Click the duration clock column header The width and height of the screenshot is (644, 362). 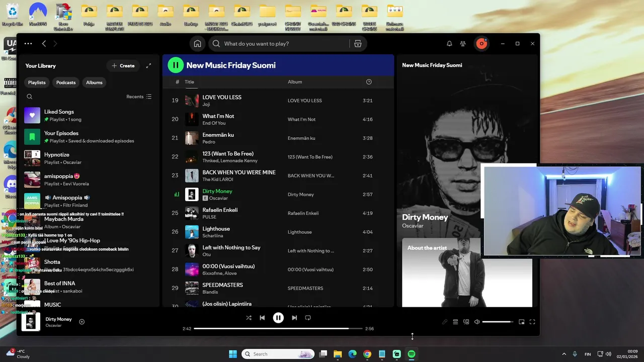pos(369,82)
